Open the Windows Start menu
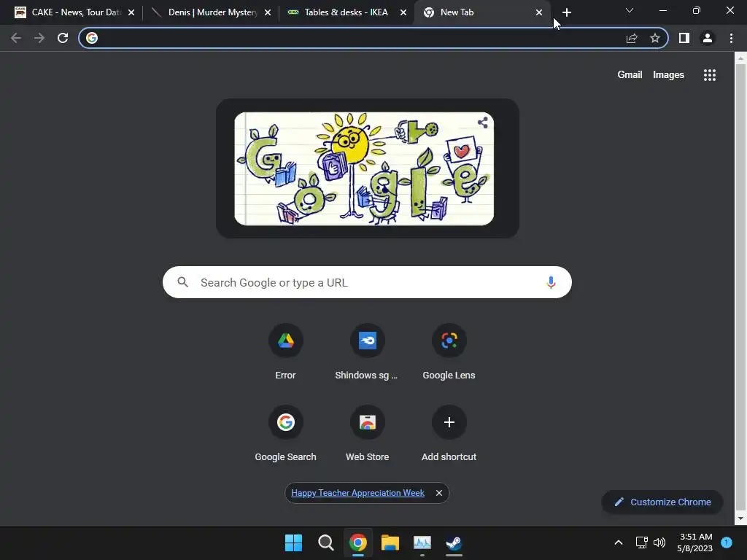 (x=293, y=542)
